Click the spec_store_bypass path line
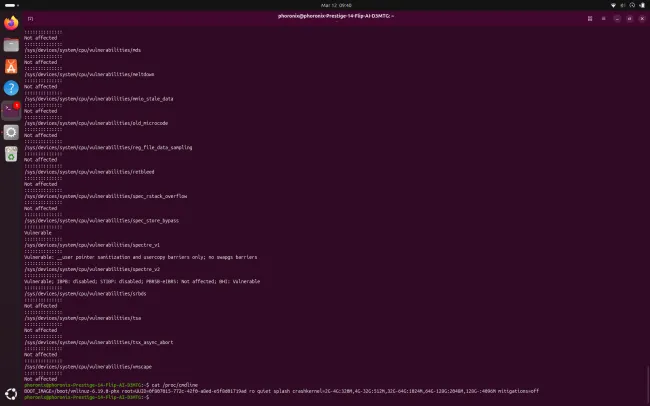This screenshot has height=406, width=650. pyautogui.click(x=101, y=221)
